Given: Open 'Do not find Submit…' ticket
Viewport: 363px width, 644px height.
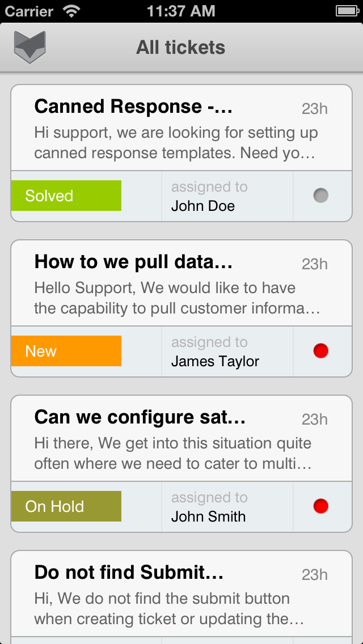Looking at the screenshot, I should tap(129, 573).
